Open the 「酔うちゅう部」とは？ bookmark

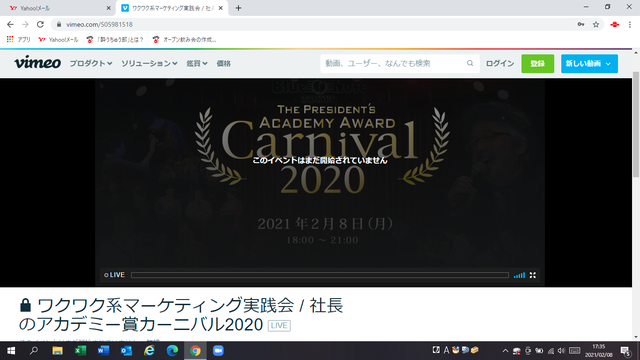point(115,40)
